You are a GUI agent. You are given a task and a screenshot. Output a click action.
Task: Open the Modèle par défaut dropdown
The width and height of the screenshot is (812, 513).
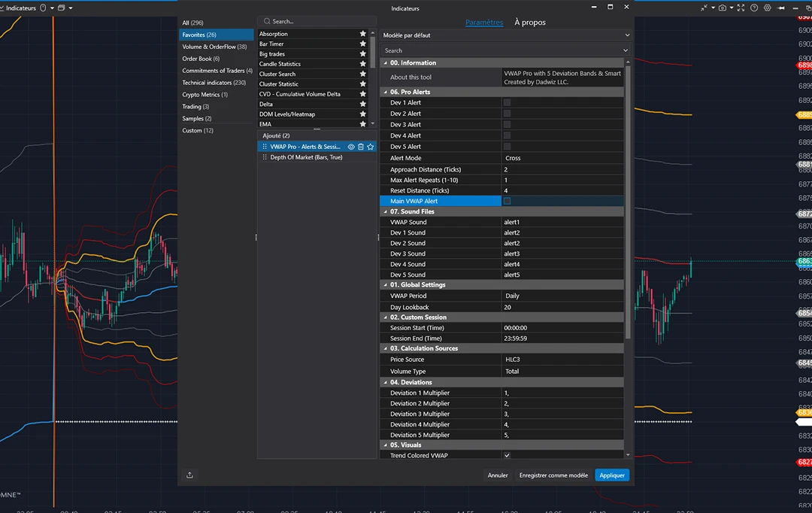(x=507, y=35)
